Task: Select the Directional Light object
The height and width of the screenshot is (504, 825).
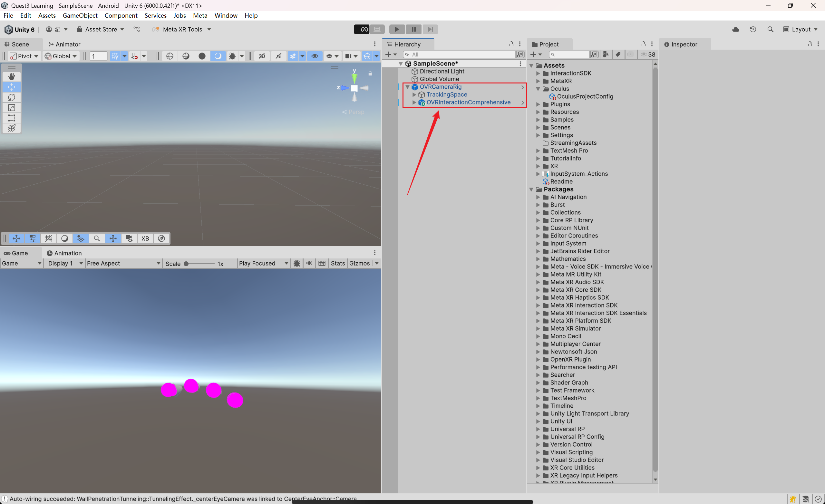Action: (x=442, y=71)
